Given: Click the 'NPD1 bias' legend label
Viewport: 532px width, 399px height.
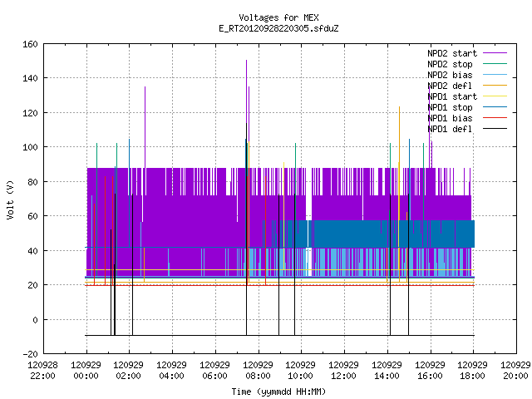Looking at the screenshot, I should (450, 118).
